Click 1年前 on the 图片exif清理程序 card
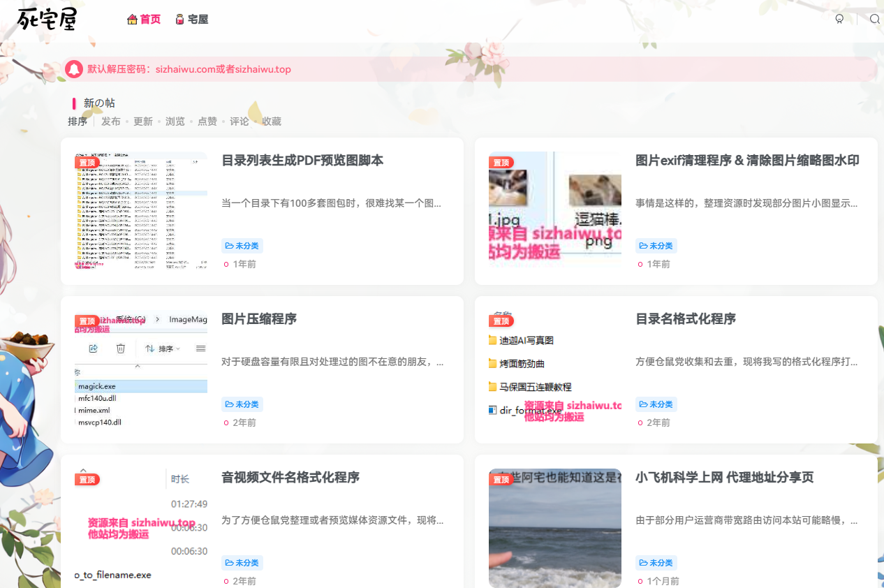The width and height of the screenshot is (884, 588). pos(658,264)
